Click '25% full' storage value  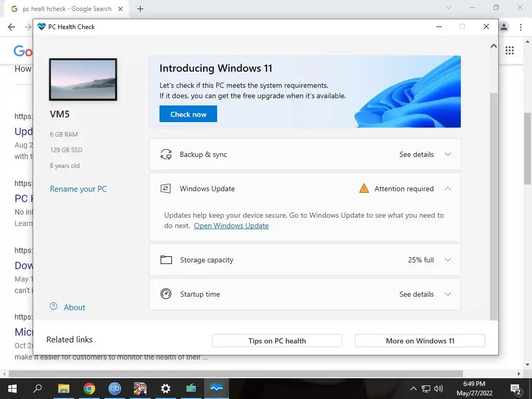tap(421, 260)
